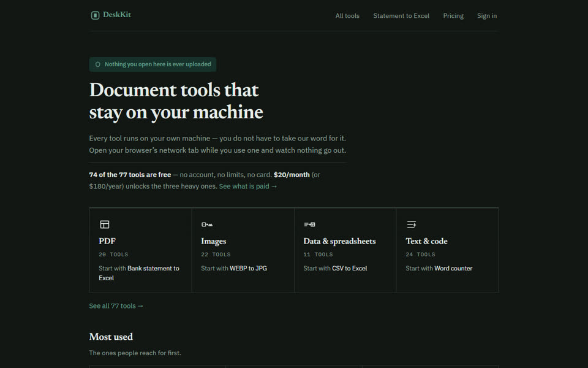Follow the 'See what is paid' link

[x=248, y=186]
